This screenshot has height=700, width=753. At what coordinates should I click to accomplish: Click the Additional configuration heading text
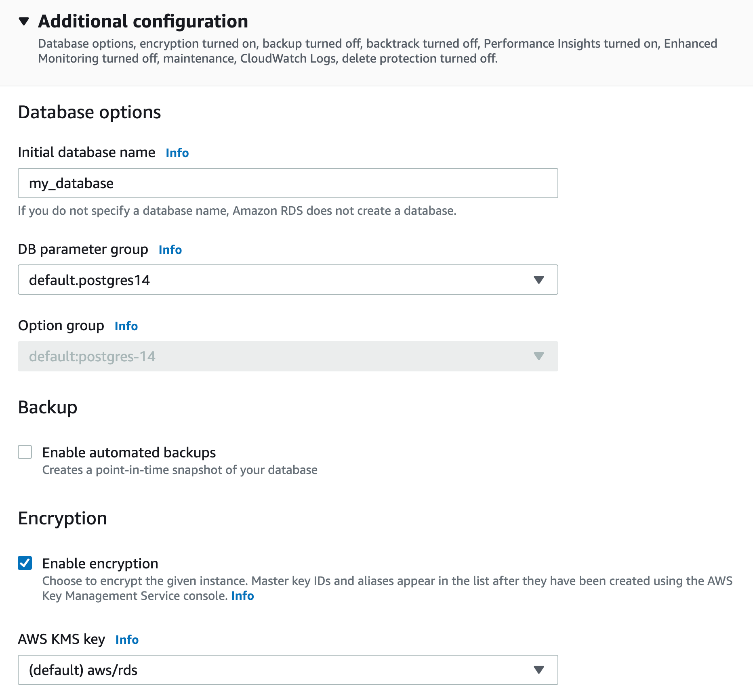pyautogui.click(x=143, y=21)
